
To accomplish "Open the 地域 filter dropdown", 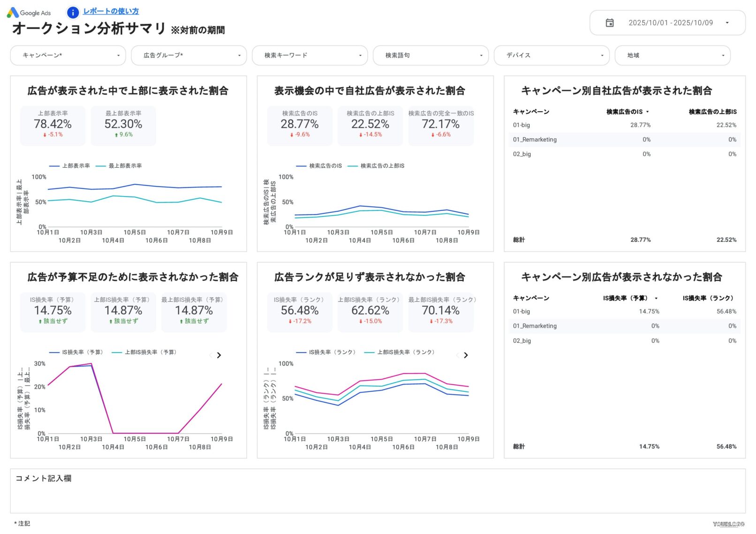I will [673, 55].
